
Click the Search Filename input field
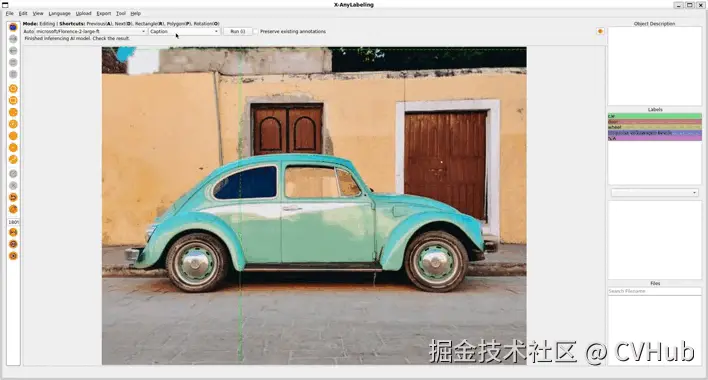tap(655, 292)
